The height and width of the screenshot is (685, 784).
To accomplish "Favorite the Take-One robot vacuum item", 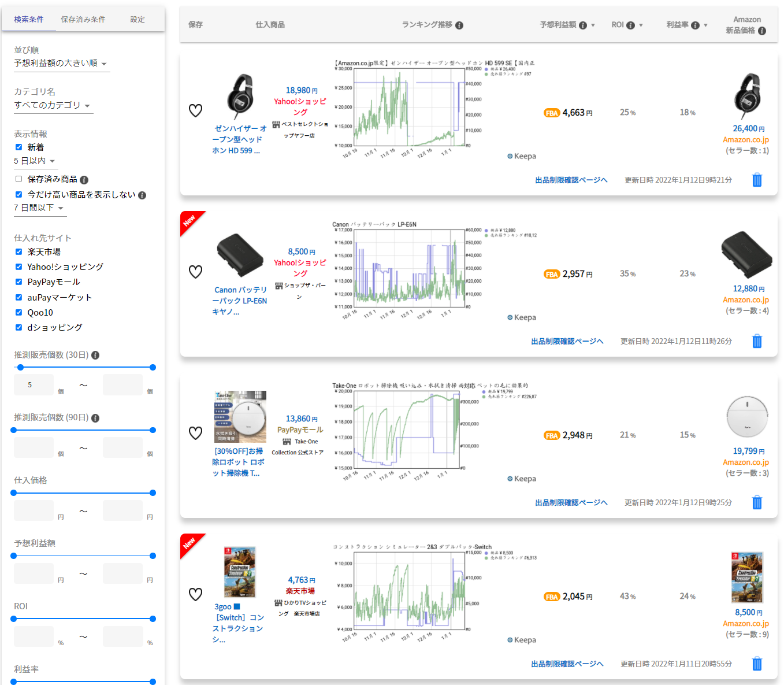I will 196,433.
